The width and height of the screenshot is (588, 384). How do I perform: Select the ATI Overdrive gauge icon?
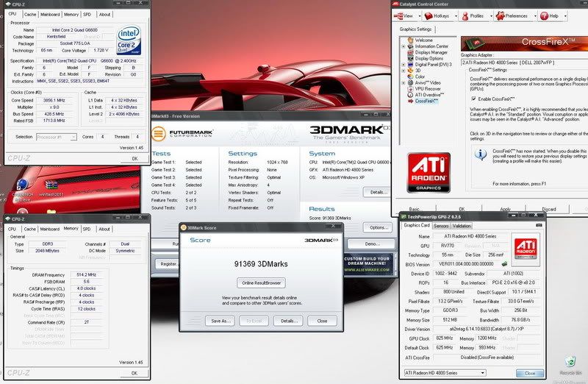pyautogui.click(x=410, y=95)
